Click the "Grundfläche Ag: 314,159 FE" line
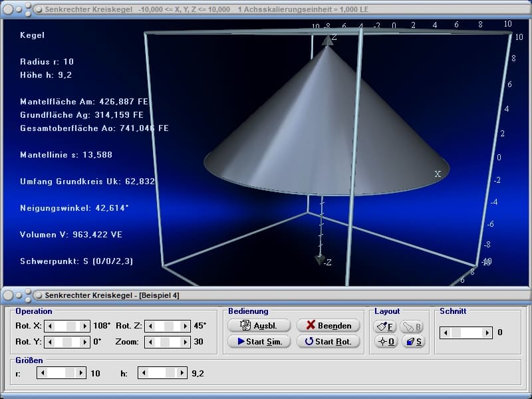This screenshot has width=532, height=399. tap(82, 115)
